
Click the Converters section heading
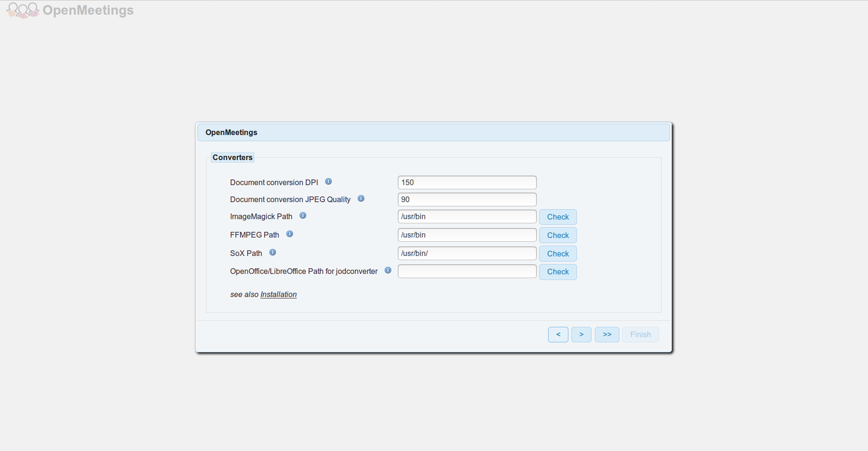coord(232,157)
